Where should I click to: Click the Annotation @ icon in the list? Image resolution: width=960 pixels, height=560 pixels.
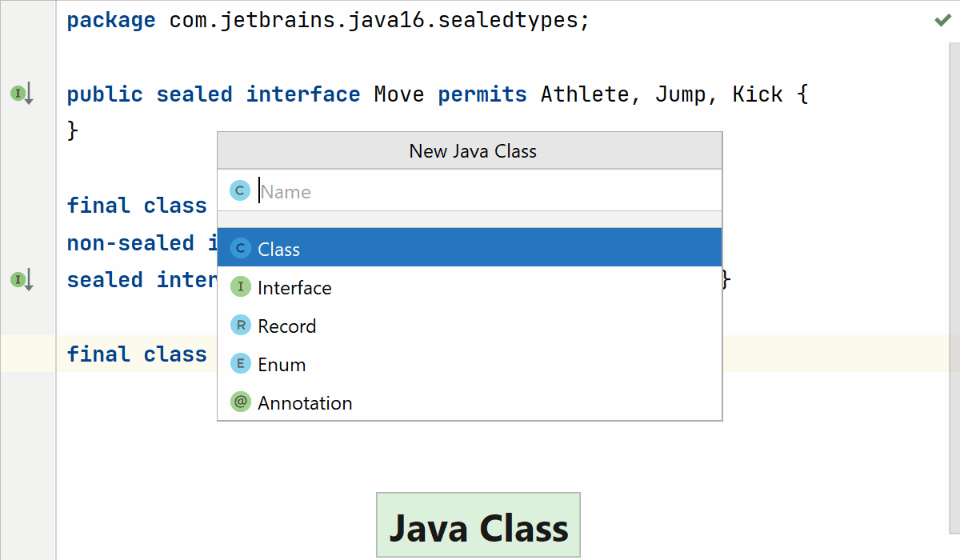pos(239,402)
